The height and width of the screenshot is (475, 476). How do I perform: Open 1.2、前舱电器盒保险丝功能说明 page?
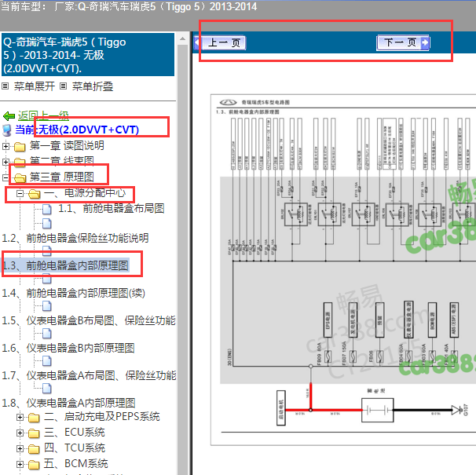[x=75, y=238]
